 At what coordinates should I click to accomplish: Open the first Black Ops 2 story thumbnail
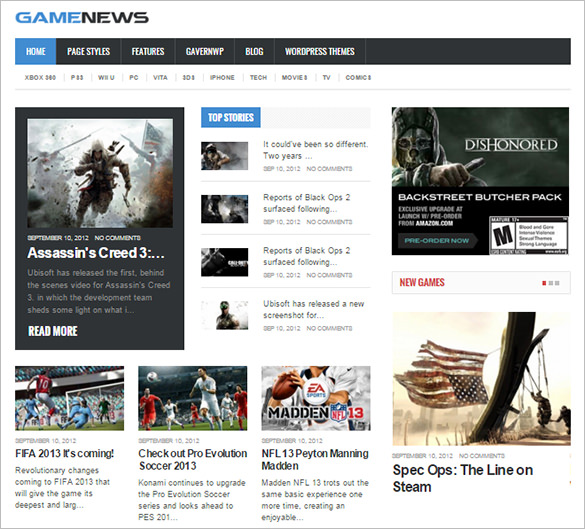pos(225,209)
